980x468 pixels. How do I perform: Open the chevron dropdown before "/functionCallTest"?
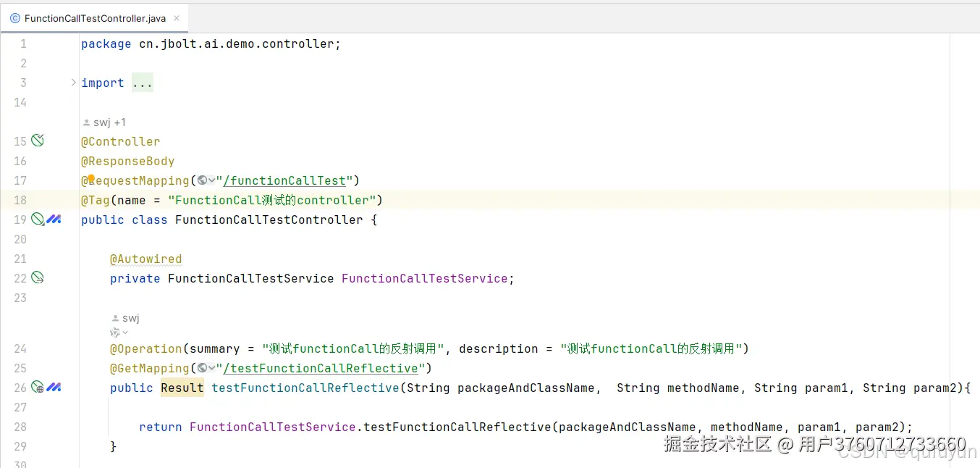[211, 180]
